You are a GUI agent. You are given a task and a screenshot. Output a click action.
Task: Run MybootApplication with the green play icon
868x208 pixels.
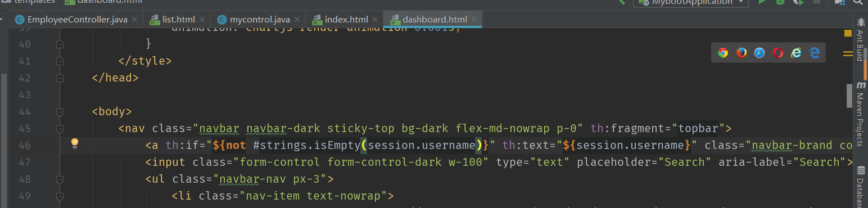point(762,2)
